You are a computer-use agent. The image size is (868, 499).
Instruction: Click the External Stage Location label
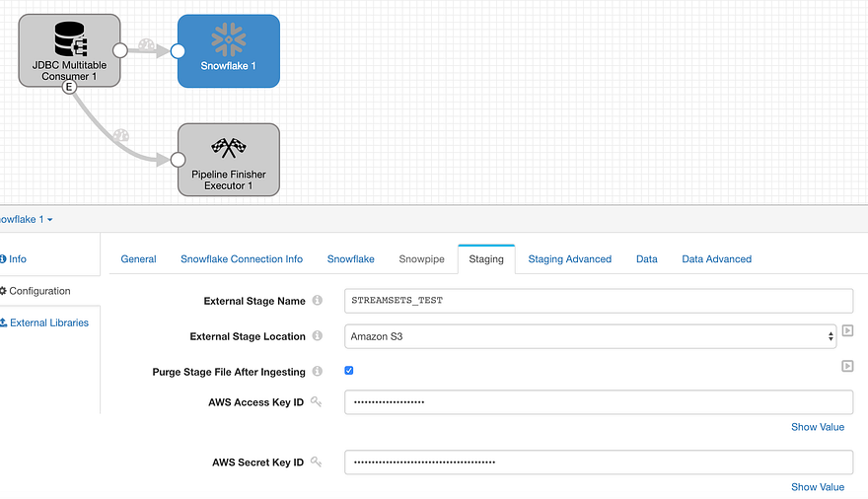click(x=248, y=336)
